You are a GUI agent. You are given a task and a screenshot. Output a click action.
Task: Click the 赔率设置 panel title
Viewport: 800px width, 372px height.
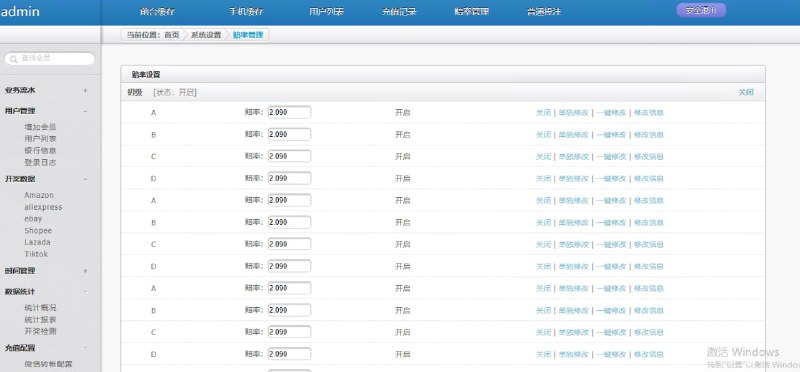point(146,75)
